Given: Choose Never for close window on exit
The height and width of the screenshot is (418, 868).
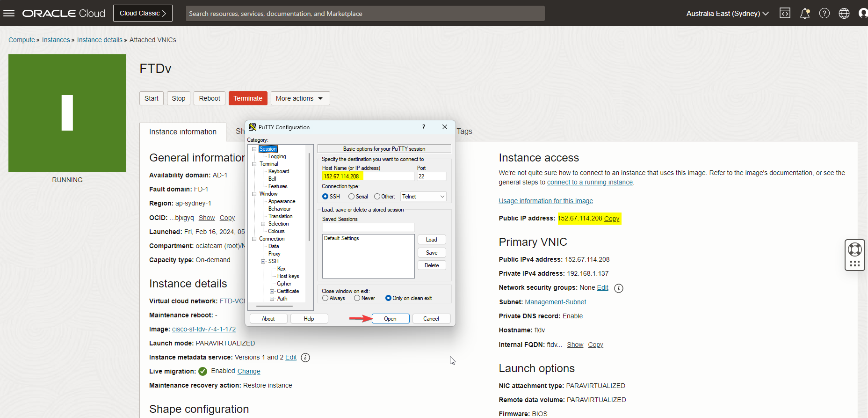Looking at the screenshot, I should coord(357,298).
